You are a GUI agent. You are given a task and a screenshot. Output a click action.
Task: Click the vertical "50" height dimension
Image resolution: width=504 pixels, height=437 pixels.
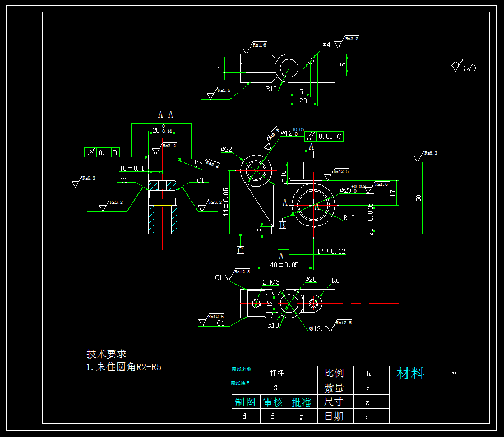tap(418, 198)
